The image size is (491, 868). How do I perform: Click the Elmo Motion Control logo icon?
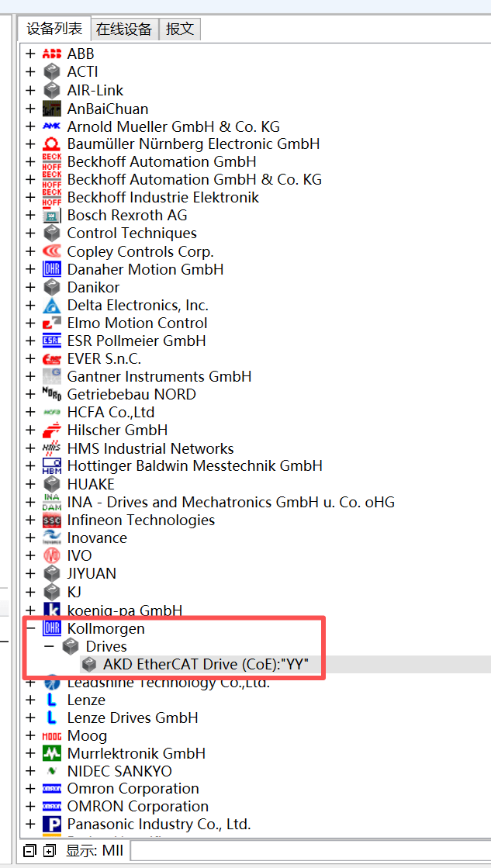click(51, 323)
